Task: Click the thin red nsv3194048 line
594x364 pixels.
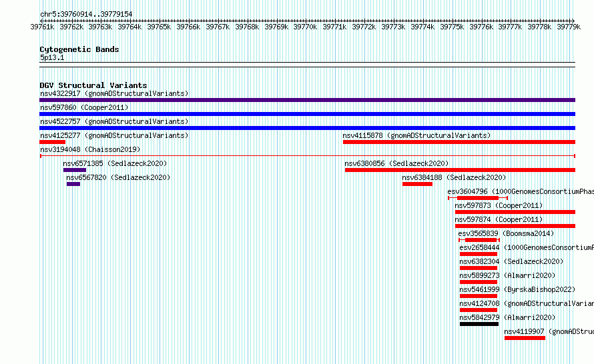Action: pyautogui.click(x=308, y=156)
